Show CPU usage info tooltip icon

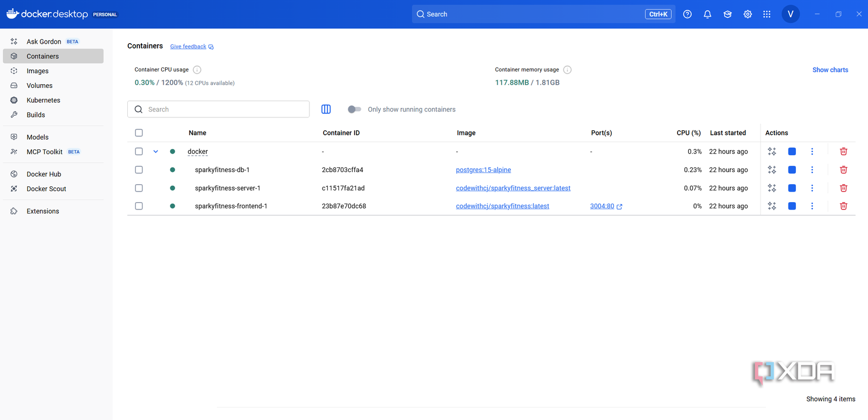(197, 70)
